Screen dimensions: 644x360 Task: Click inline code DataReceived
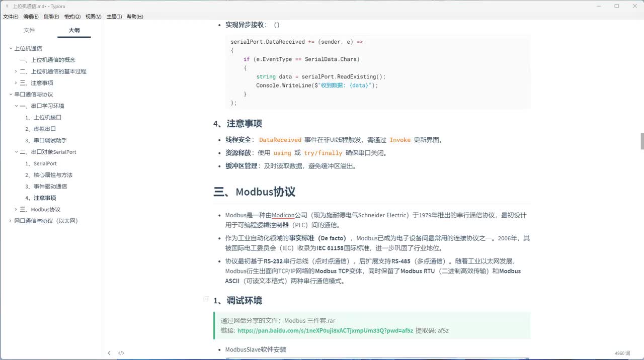[280, 140]
